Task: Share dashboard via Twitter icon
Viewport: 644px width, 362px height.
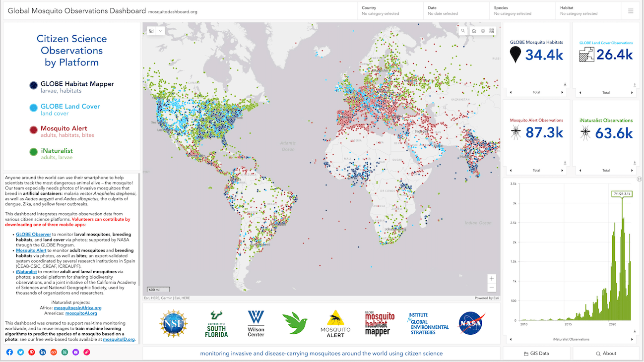Action: pyautogui.click(x=20, y=352)
